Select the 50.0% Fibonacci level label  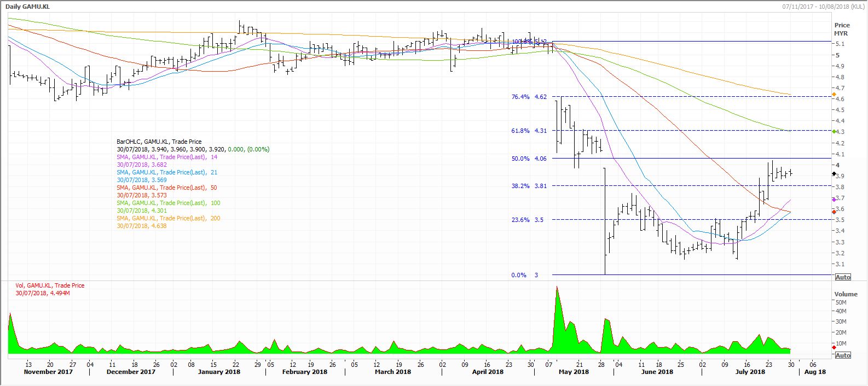pos(520,159)
